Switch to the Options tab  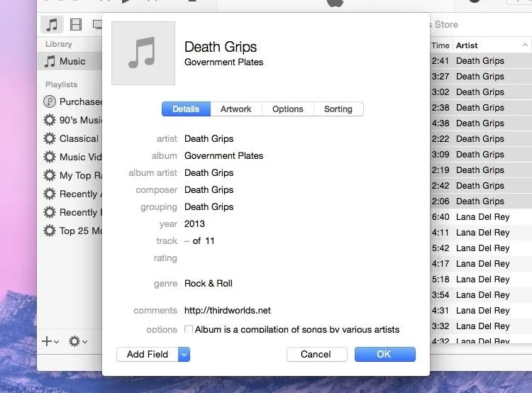click(x=288, y=109)
